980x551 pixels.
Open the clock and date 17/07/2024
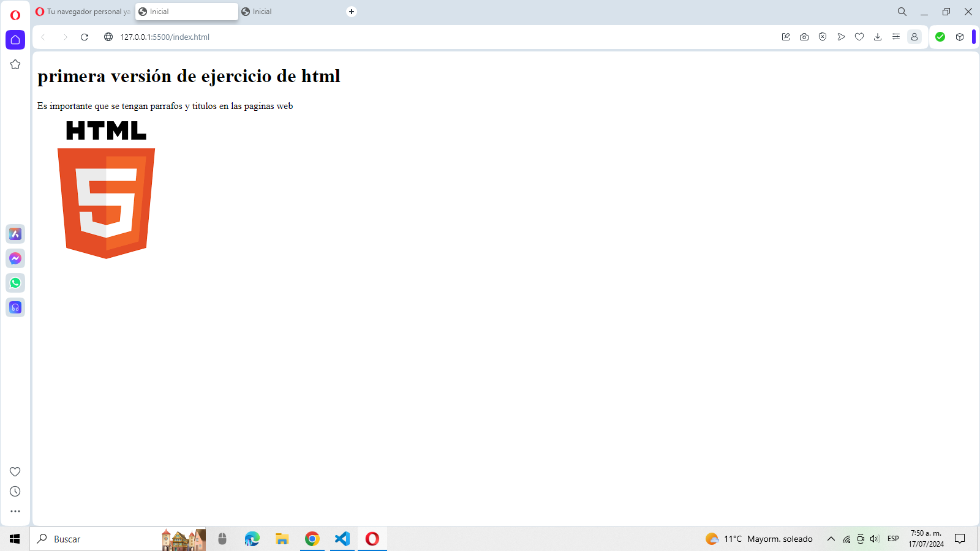point(926,539)
